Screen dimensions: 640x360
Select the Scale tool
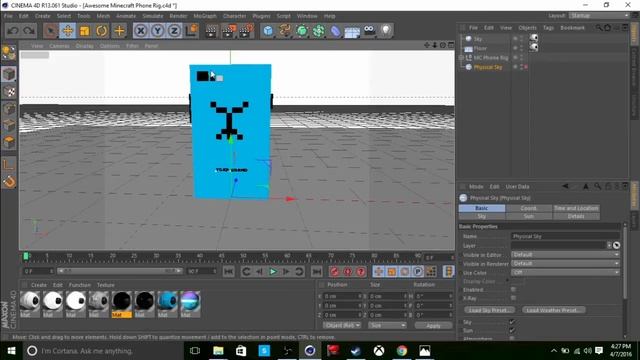pyautogui.click(x=84, y=31)
